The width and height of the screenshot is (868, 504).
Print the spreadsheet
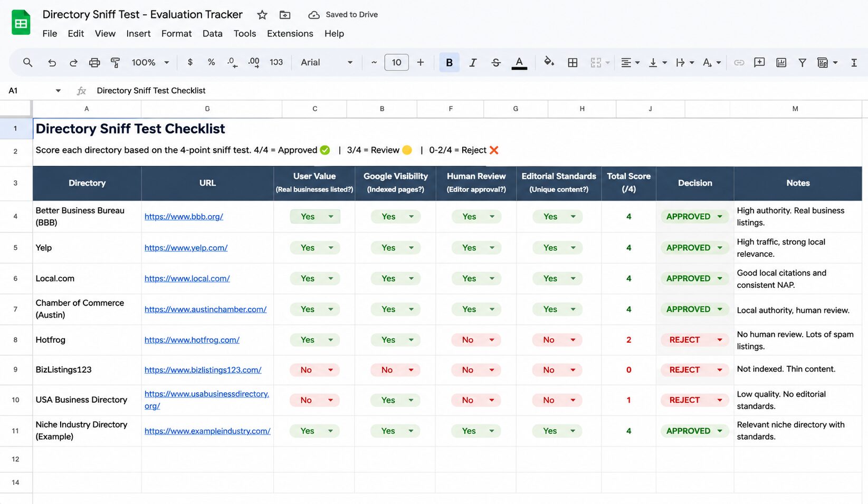(94, 62)
